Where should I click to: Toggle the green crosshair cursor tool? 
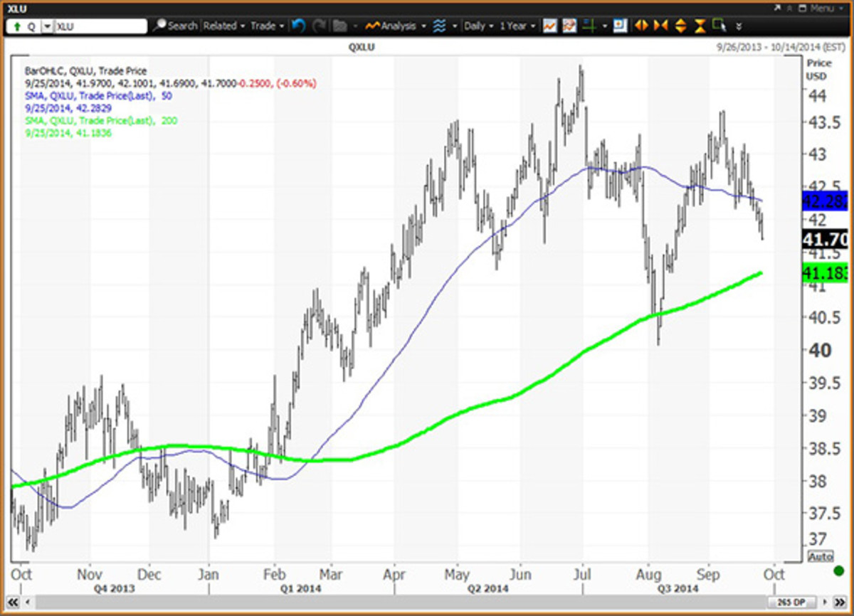589,26
